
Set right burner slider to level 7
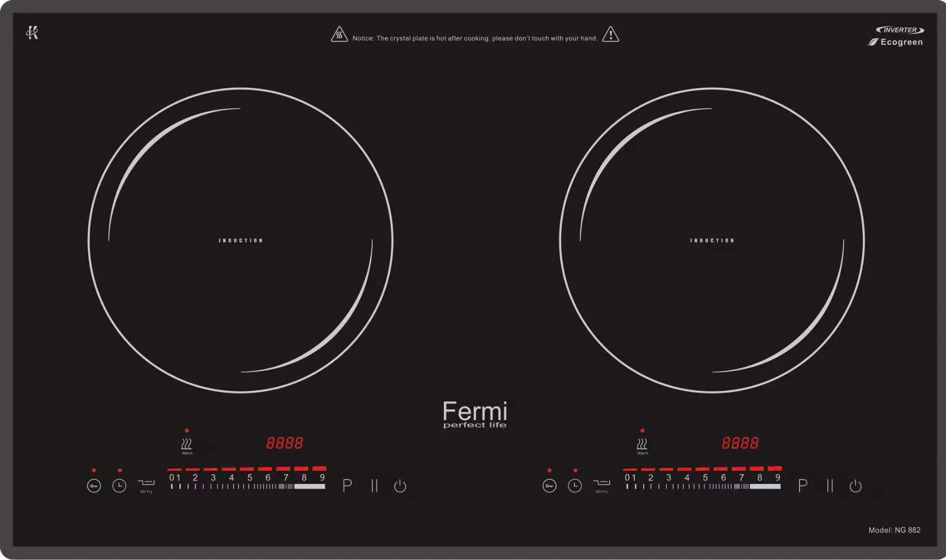point(741,478)
